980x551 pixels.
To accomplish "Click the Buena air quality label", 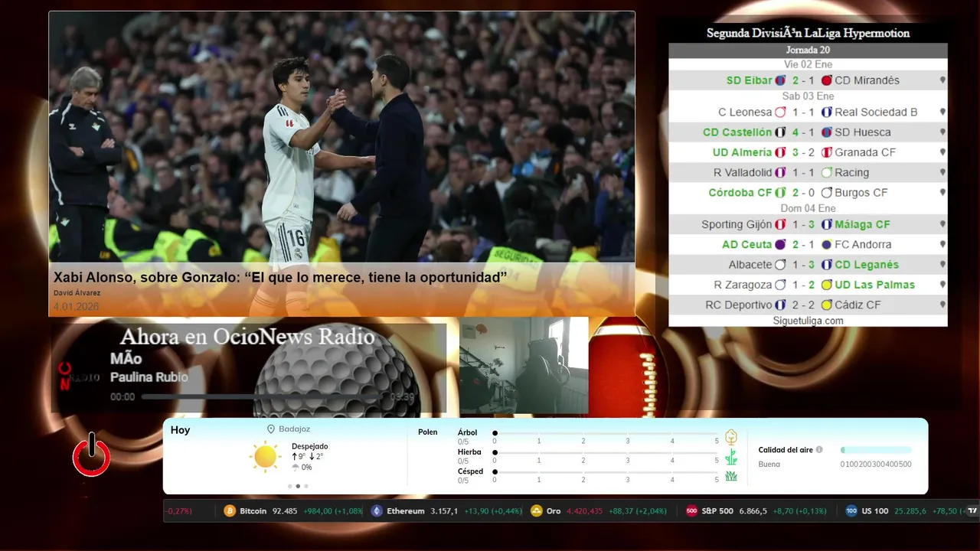I will [x=769, y=464].
